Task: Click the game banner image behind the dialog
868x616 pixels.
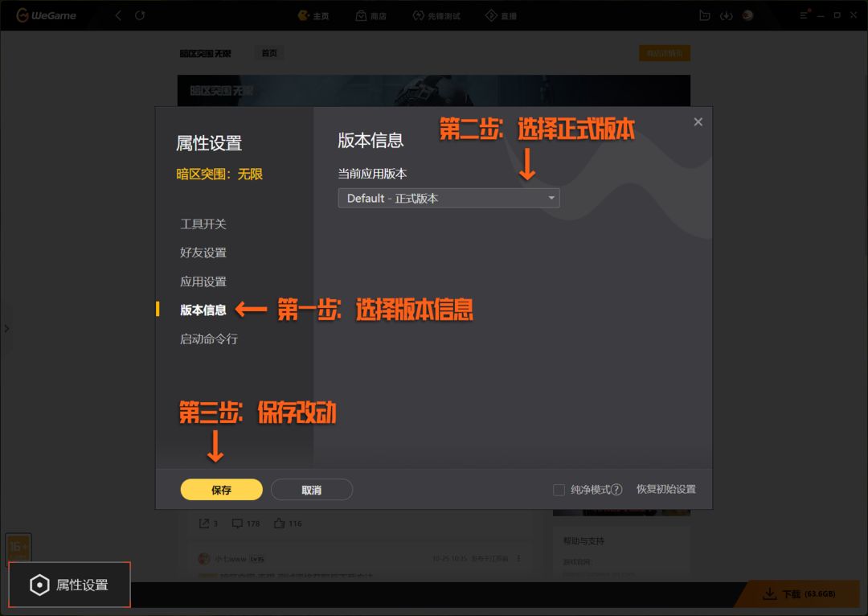Action: [433, 90]
